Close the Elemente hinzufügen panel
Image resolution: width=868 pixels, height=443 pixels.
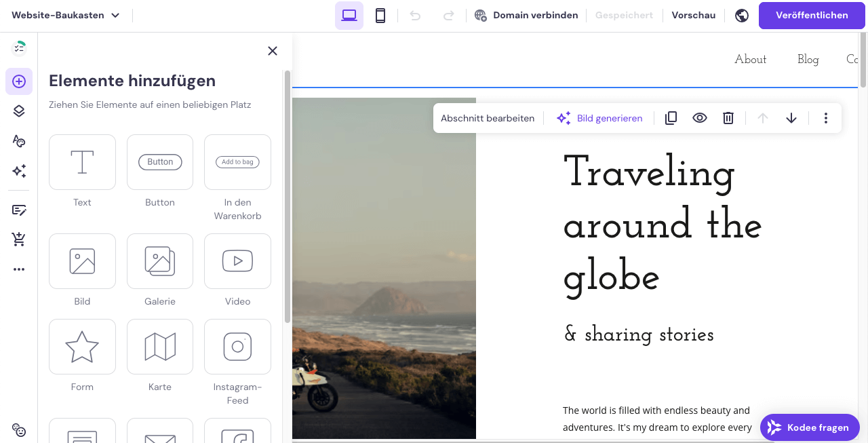tap(273, 51)
